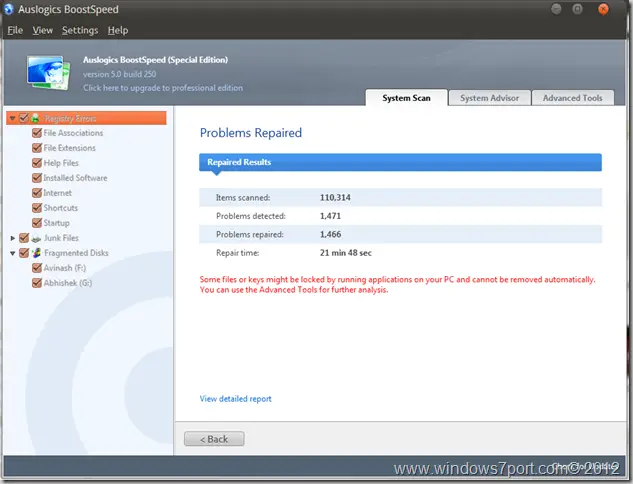Toggle the Avinash (F:) drive checkbox
The image size is (633, 484).
pos(37,268)
